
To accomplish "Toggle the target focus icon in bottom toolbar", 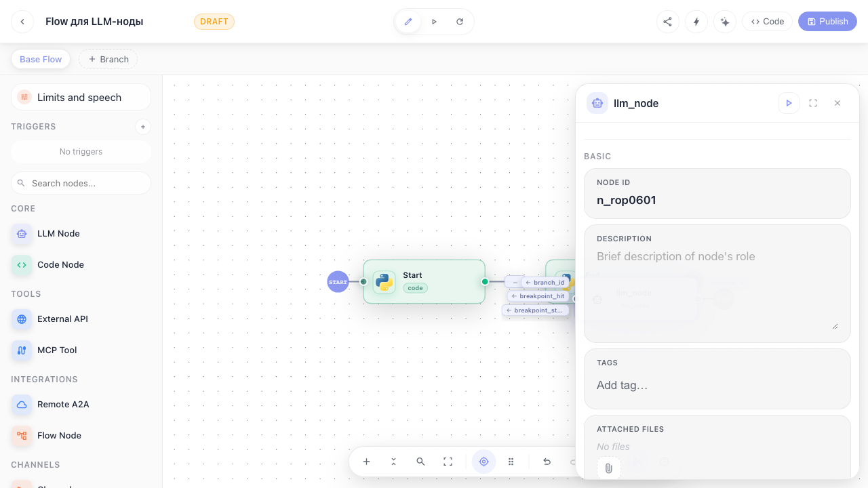I will click(484, 462).
